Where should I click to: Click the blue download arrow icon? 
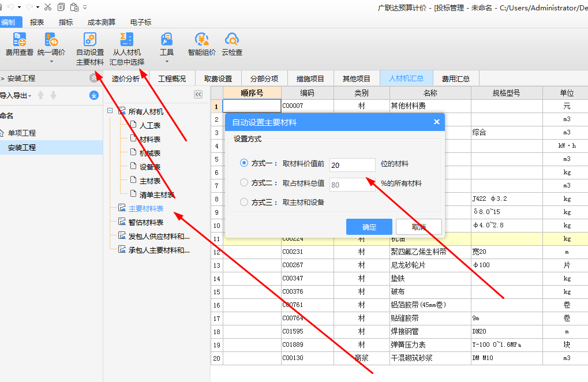click(x=93, y=95)
